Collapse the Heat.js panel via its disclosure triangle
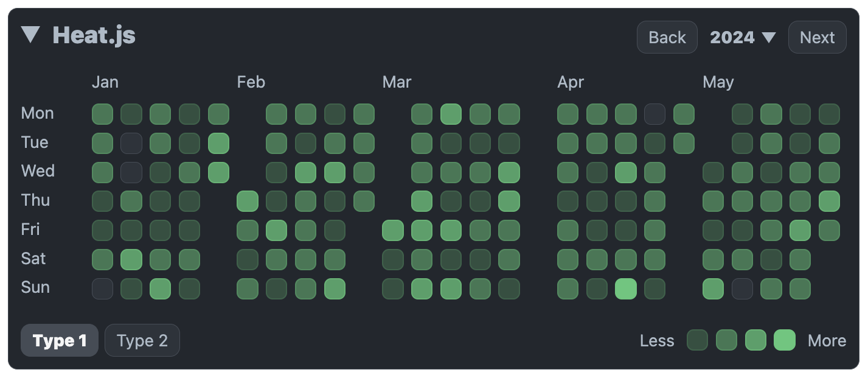The height and width of the screenshot is (378, 868). (x=32, y=35)
